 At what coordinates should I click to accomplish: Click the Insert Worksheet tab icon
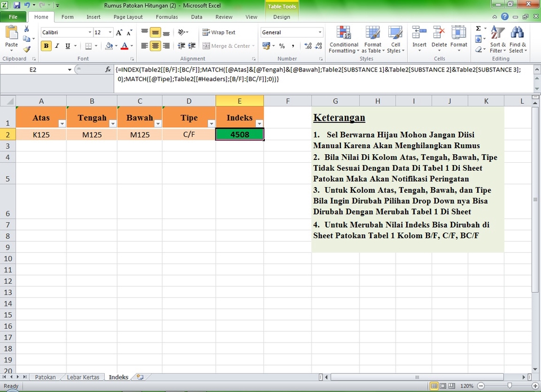click(x=140, y=377)
